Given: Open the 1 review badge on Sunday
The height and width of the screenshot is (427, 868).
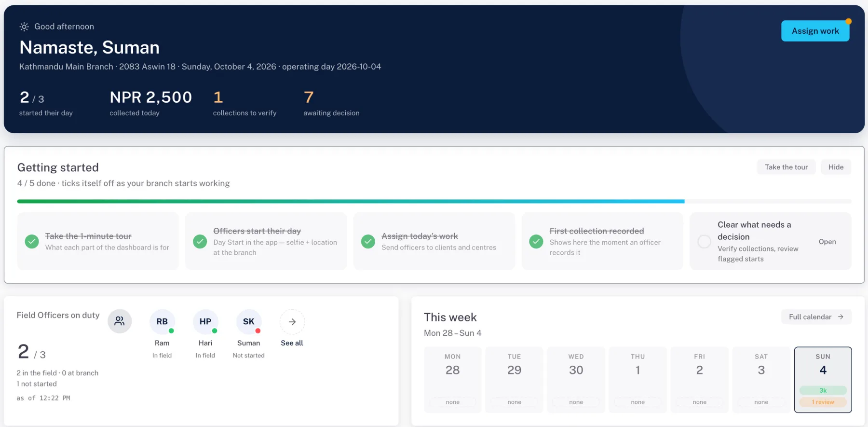Looking at the screenshot, I should coord(823,402).
